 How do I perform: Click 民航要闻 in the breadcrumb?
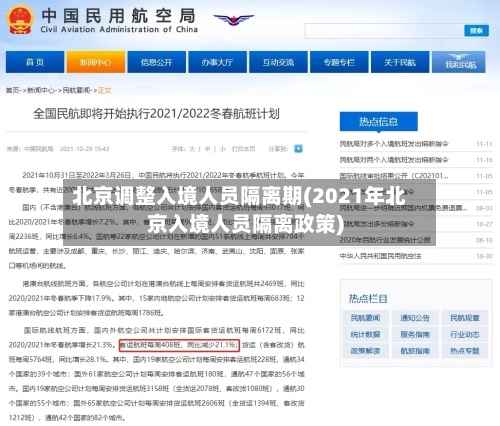pos(76,90)
